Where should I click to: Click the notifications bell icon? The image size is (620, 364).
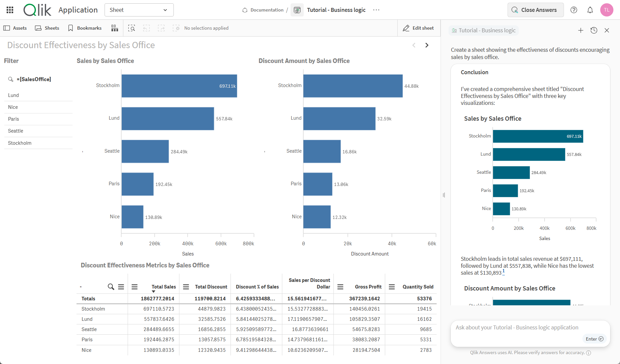[590, 10]
